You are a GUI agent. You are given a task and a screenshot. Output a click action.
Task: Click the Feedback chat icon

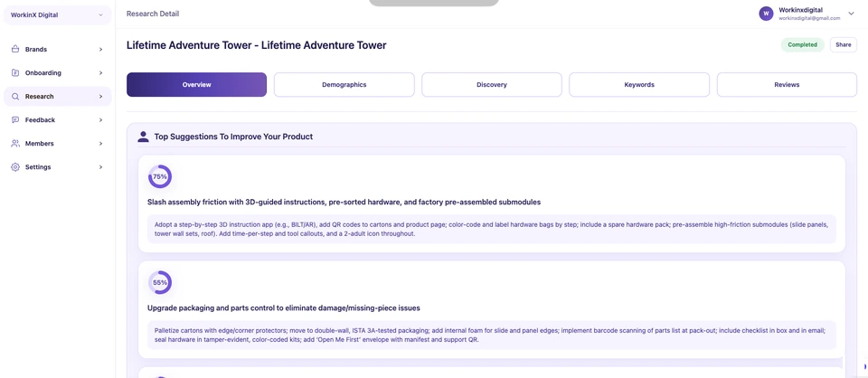coord(15,120)
